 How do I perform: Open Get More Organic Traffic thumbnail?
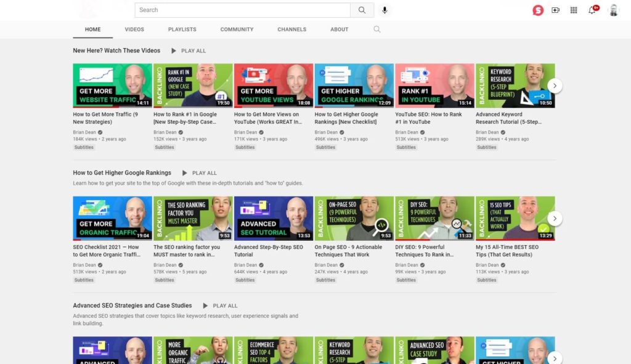tap(112, 219)
